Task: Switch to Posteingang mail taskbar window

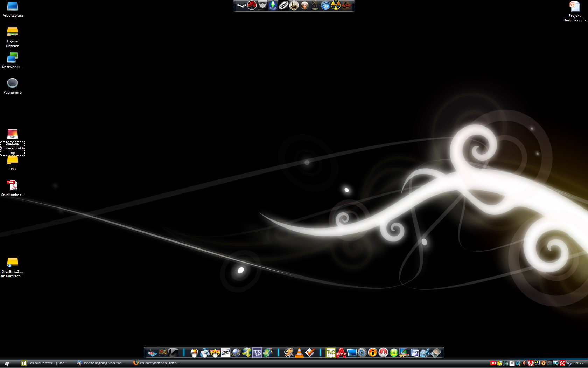Action: [x=101, y=363]
